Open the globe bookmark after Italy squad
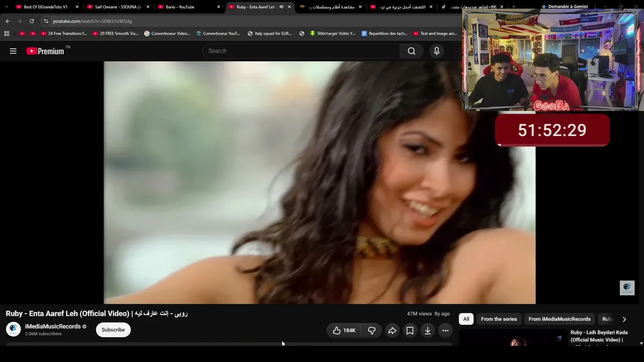 (302, 34)
